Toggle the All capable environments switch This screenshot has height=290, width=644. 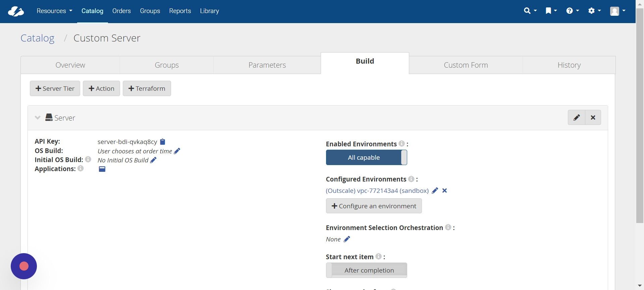tap(367, 157)
